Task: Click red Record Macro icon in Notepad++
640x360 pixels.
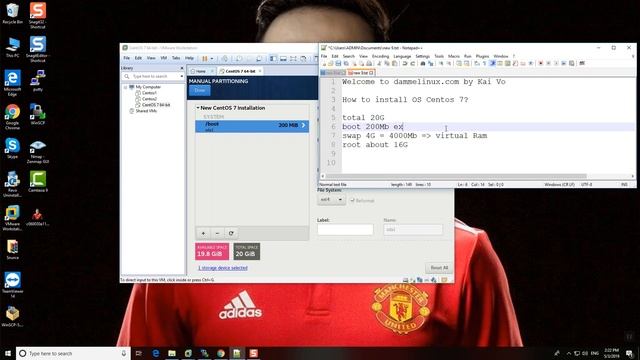Action: coord(541,64)
